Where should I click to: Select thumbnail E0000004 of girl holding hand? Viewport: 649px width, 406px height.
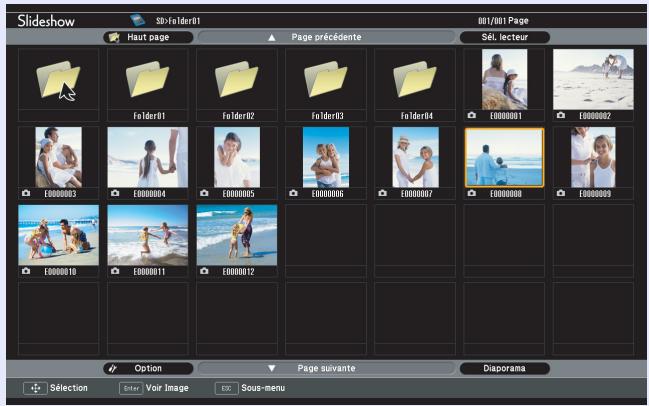tap(148, 157)
